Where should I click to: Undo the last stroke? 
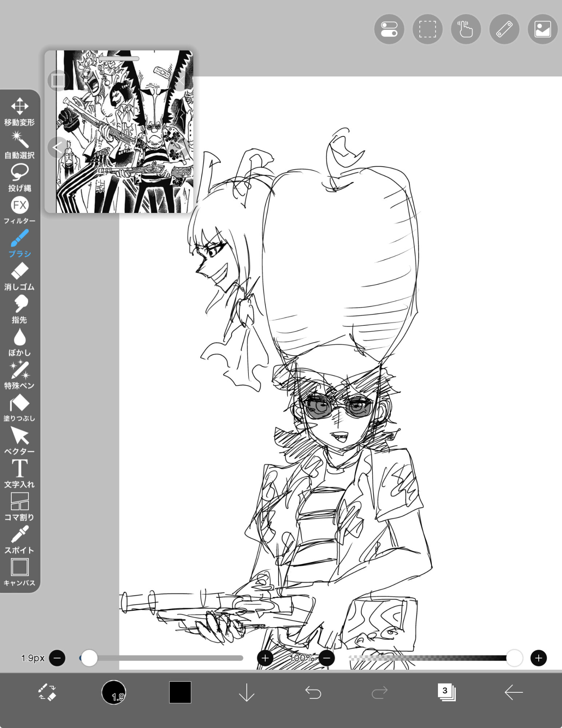[x=313, y=692]
